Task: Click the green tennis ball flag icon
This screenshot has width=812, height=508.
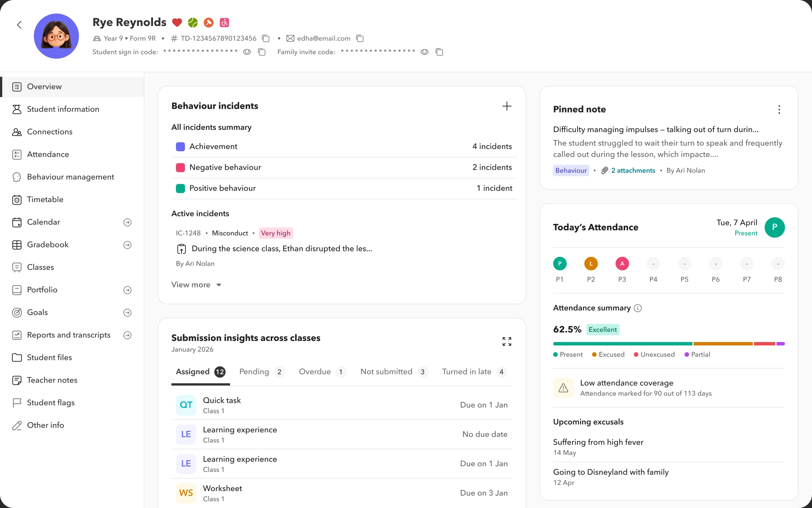Action: 193,23
